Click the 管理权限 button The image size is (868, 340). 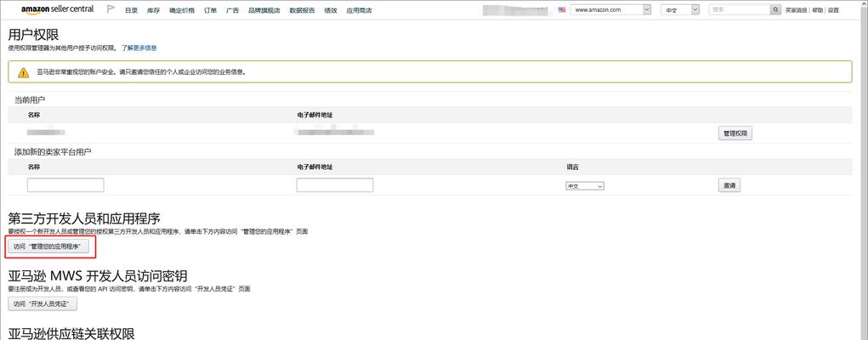point(735,133)
